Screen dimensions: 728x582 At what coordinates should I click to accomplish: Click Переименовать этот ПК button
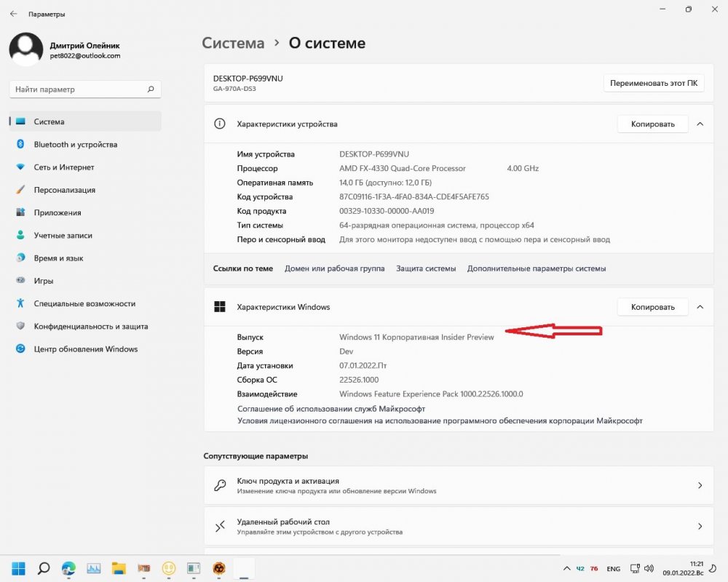(x=654, y=83)
